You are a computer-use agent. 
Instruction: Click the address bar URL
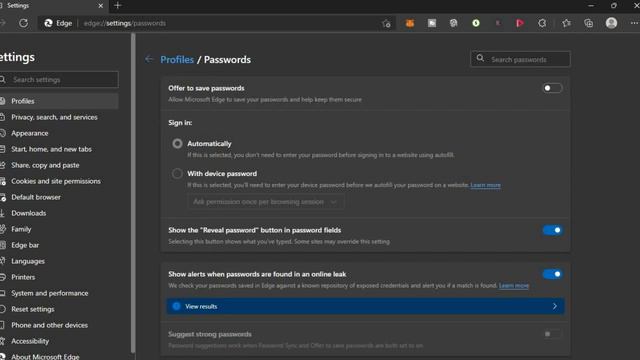(125, 23)
